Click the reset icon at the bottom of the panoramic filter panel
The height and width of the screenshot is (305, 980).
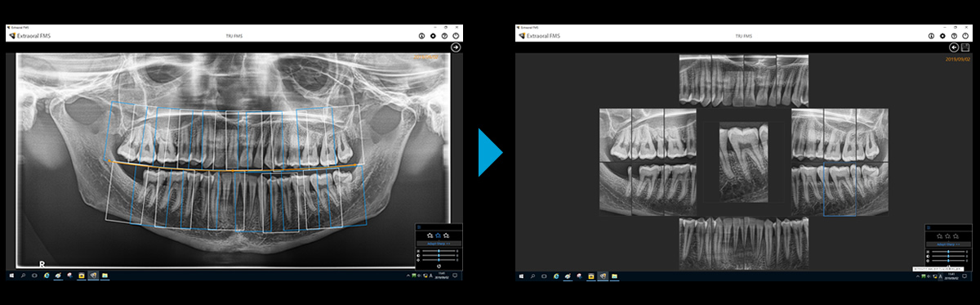click(439, 266)
